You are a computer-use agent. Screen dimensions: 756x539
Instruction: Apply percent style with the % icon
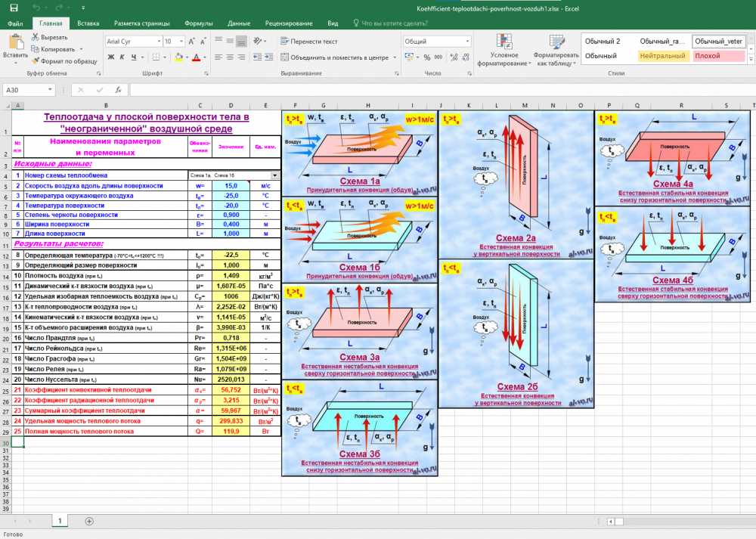(427, 57)
